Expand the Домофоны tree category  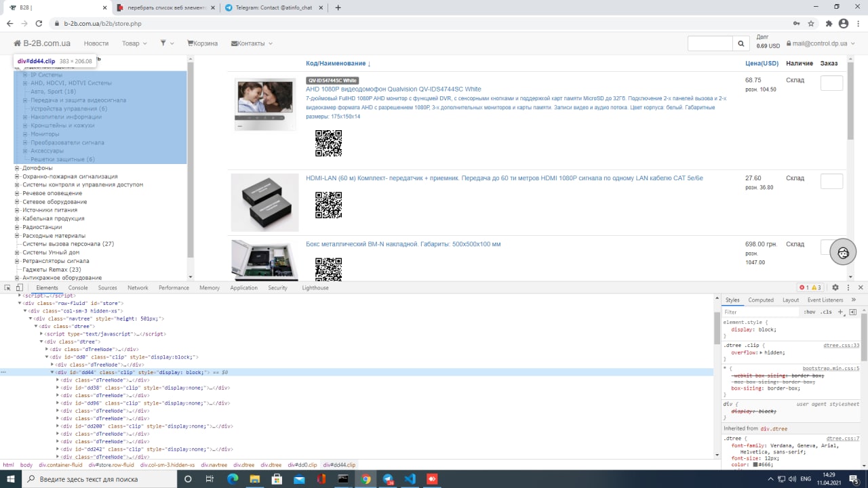click(x=17, y=168)
